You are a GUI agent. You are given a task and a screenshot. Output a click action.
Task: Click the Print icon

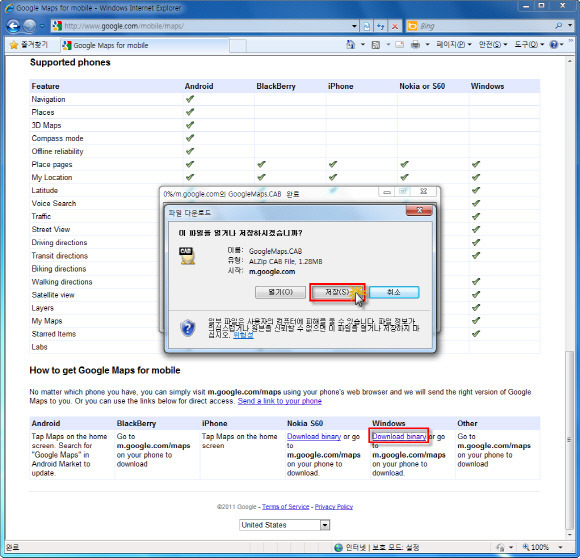tap(415, 45)
